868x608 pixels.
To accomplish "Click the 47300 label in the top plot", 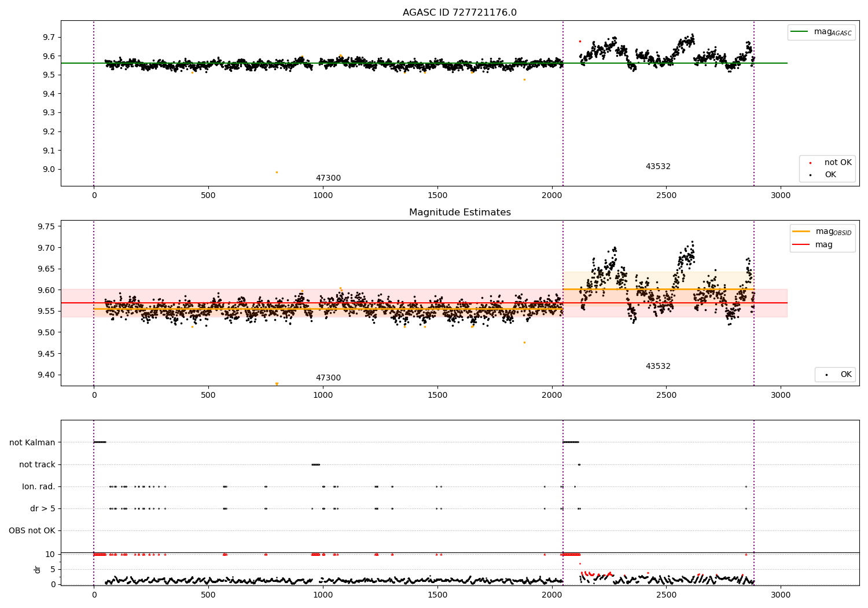I will pyautogui.click(x=328, y=178).
